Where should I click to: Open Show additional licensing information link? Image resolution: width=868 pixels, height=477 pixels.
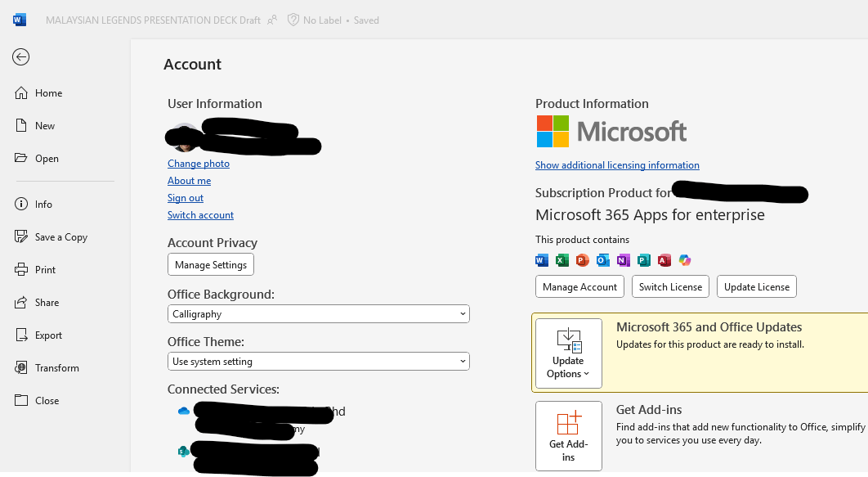click(x=617, y=164)
